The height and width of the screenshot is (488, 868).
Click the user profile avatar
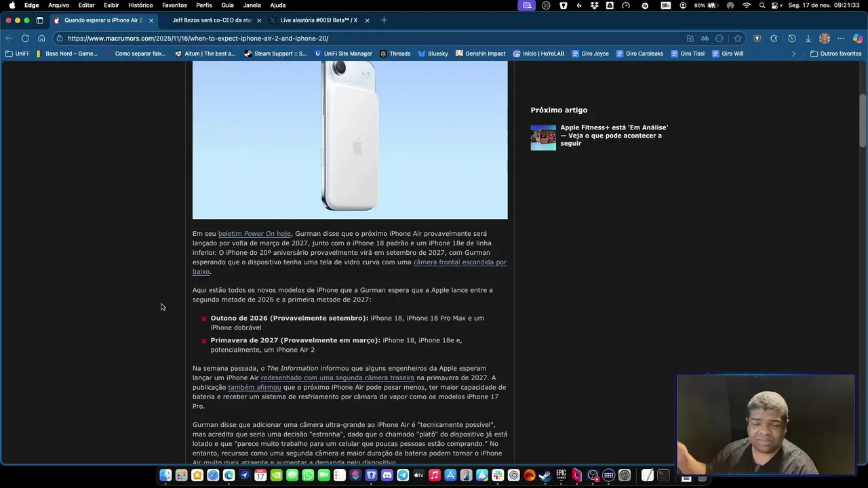coord(825,39)
